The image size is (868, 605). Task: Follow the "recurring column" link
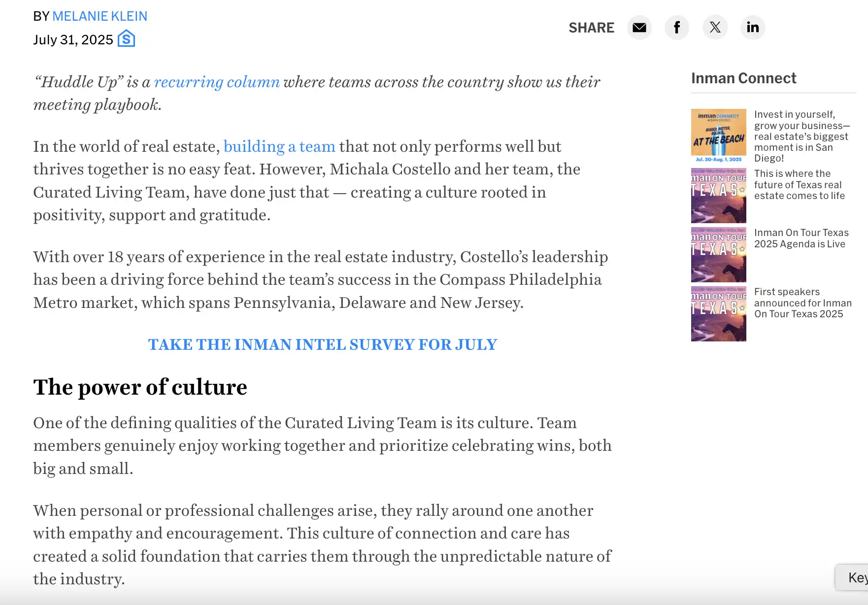217,82
